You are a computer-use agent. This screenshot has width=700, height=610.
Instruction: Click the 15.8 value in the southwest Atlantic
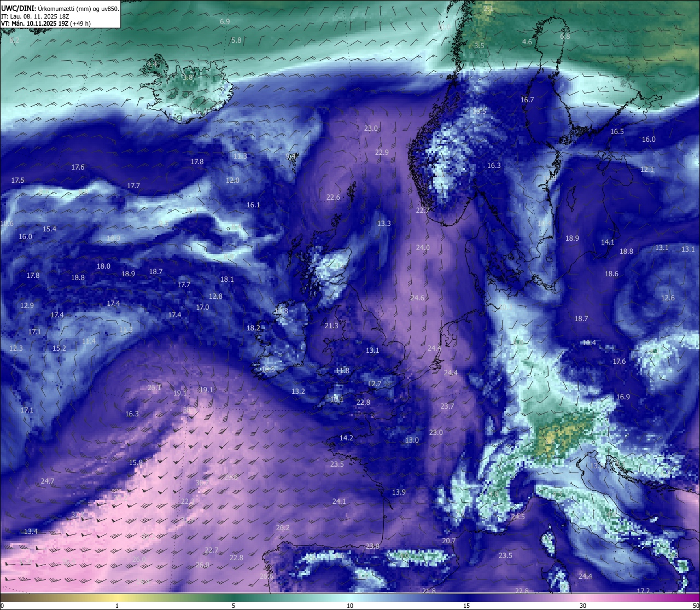click(x=136, y=463)
